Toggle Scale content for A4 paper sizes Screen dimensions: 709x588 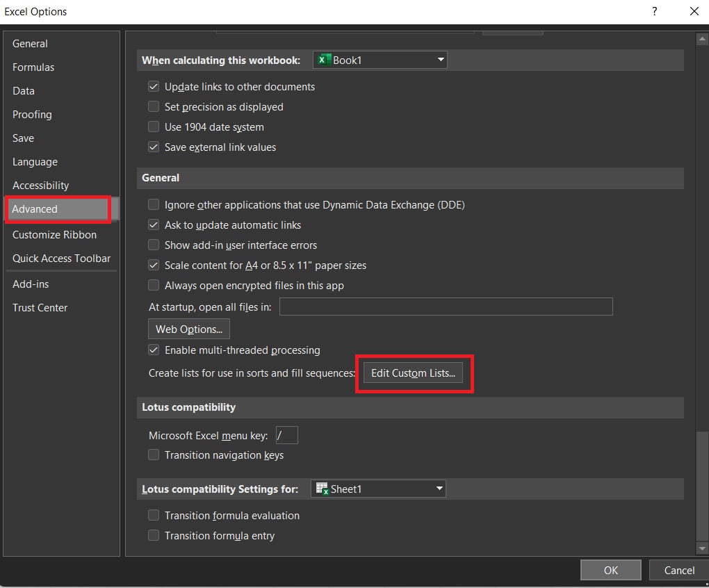pyautogui.click(x=154, y=265)
